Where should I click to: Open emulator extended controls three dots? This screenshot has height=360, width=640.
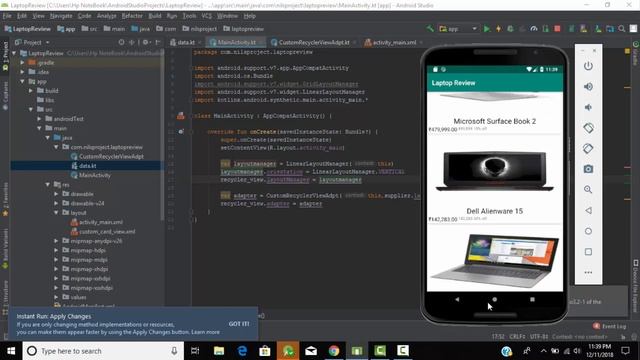point(588,272)
